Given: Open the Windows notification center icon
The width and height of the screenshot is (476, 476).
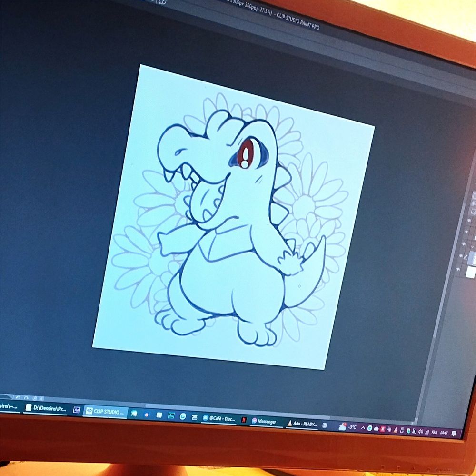Looking at the screenshot, I should [x=454, y=434].
